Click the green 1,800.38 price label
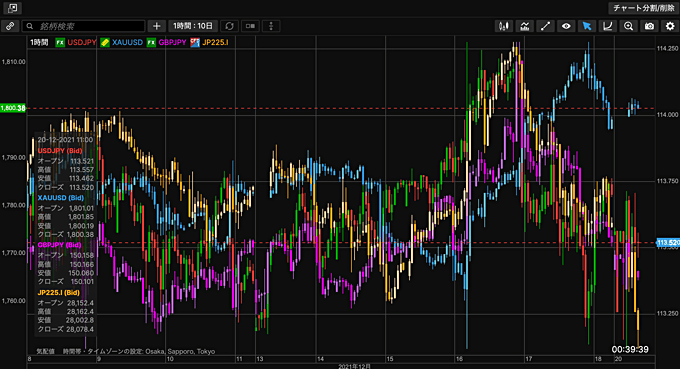 [13, 108]
